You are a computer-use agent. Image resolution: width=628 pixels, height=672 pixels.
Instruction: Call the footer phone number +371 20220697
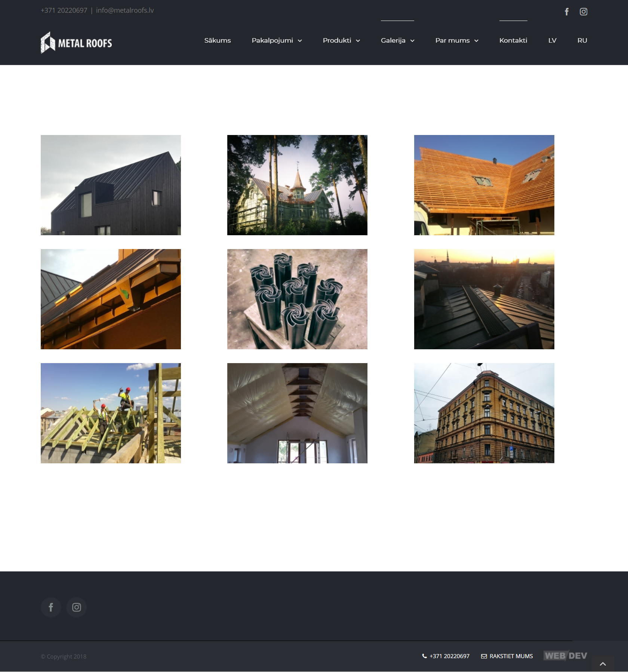click(446, 656)
